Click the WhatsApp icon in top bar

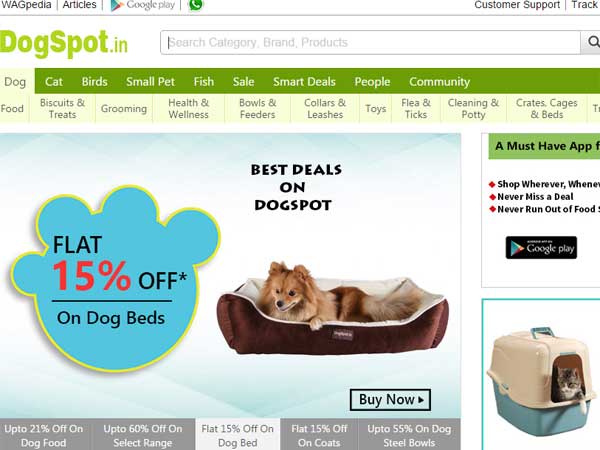[x=196, y=5]
